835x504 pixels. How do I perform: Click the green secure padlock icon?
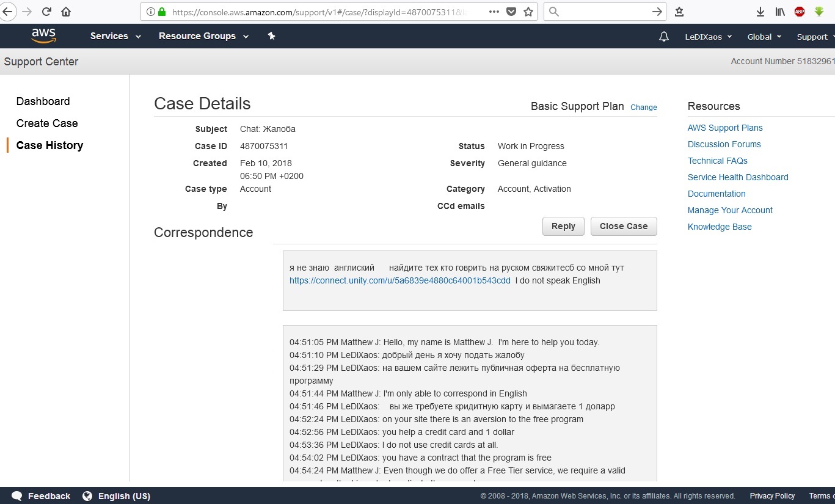(x=162, y=12)
